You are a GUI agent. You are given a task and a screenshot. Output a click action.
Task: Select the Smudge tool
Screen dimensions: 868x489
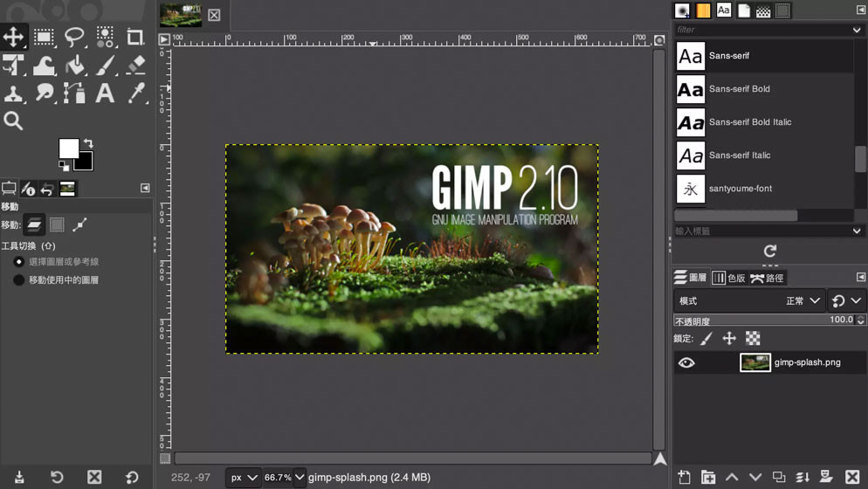[44, 93]
